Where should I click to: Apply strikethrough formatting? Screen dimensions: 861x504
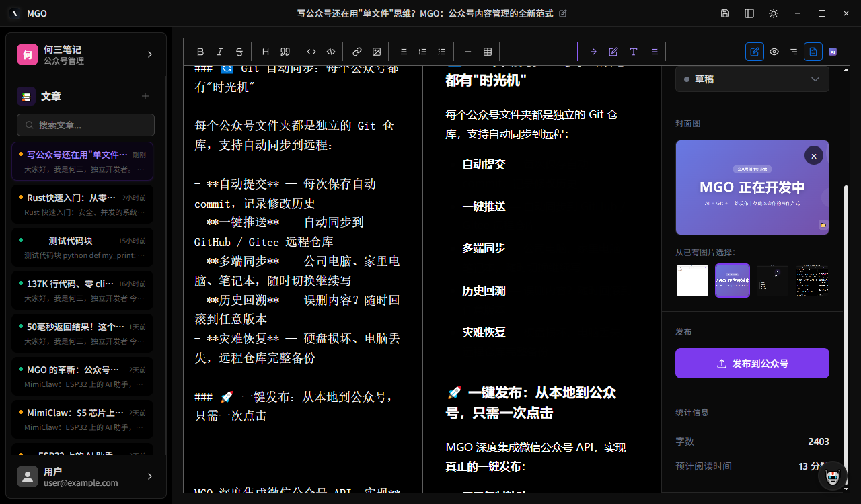click(x=238, y=51)
